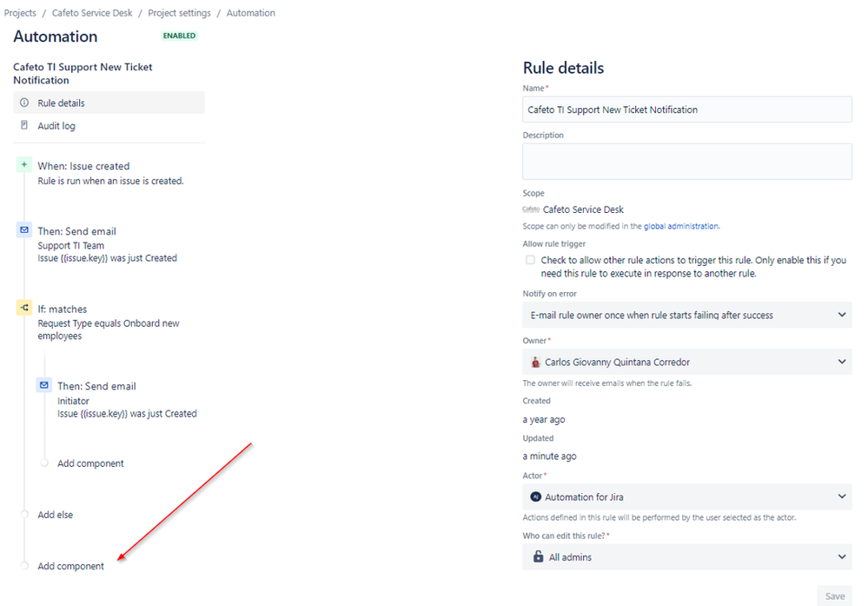
Task: Click the robot icon for Automation for Jira actor
Action: click(x=536, y=496)
